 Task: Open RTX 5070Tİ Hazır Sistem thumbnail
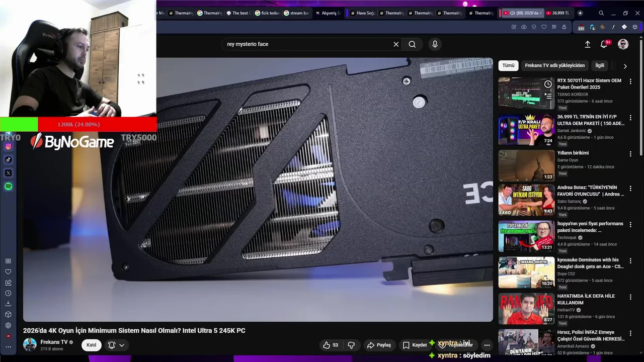pyautogui.click(x=526, y=93)
